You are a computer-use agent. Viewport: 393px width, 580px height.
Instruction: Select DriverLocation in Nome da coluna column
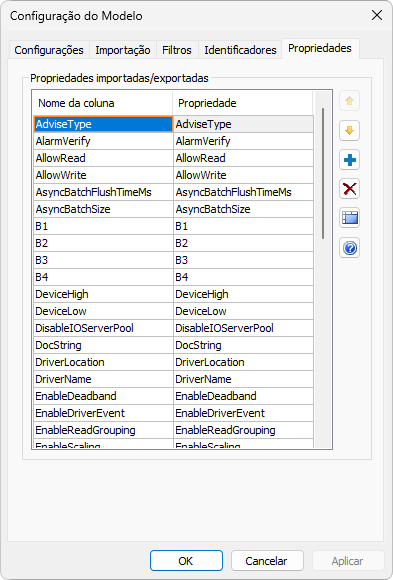(x=103, y=362)
